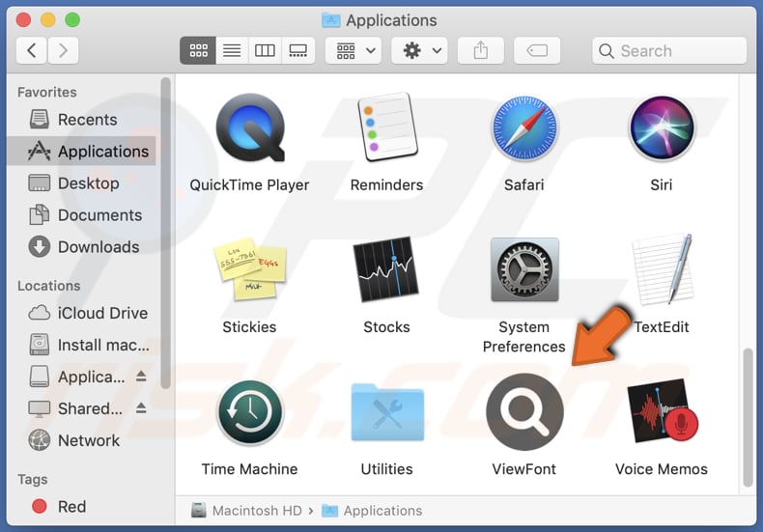Open the Siri app icon

coord(662,128)
